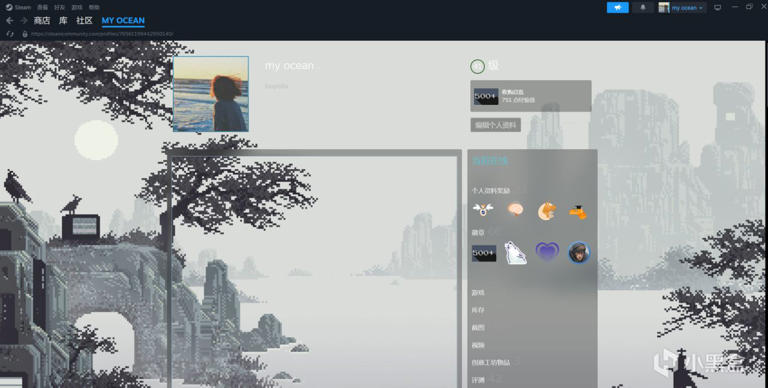The width and height of the screenshot is (768, 388).
Task: Switch to the 库 tab
Action: click(63, 21)
